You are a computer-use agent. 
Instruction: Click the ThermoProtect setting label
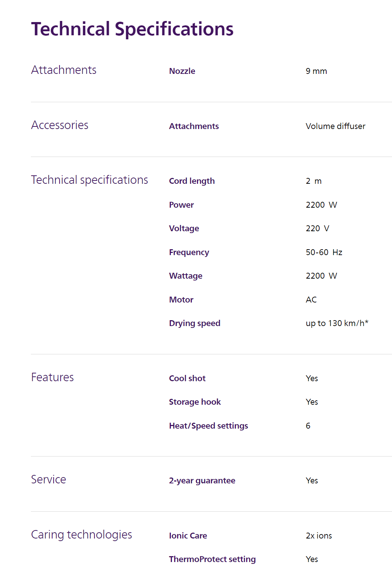tap(212, 559)
